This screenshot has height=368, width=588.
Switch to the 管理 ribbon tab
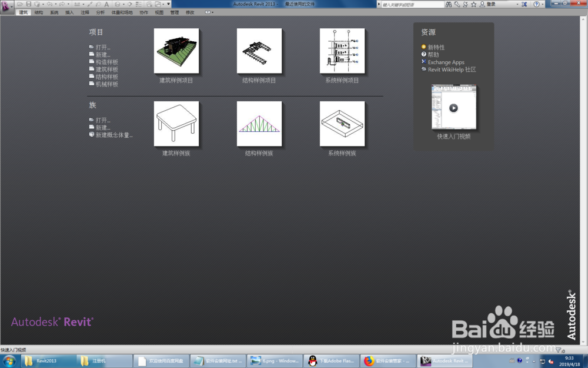(x=175, y=12)
